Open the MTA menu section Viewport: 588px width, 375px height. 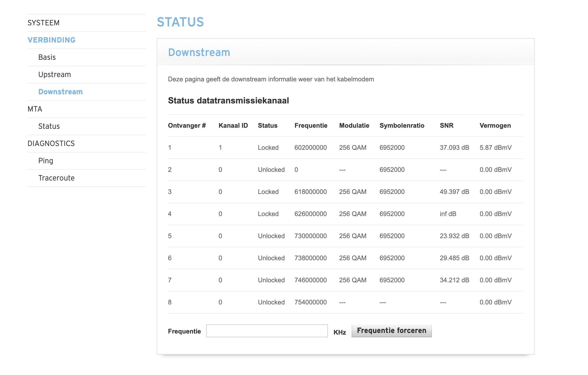tap(35, 109)
